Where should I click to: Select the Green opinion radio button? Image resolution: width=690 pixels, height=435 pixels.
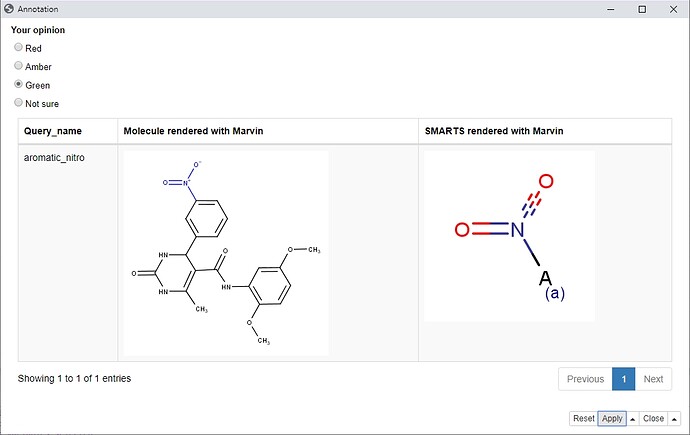click(18, 84)
